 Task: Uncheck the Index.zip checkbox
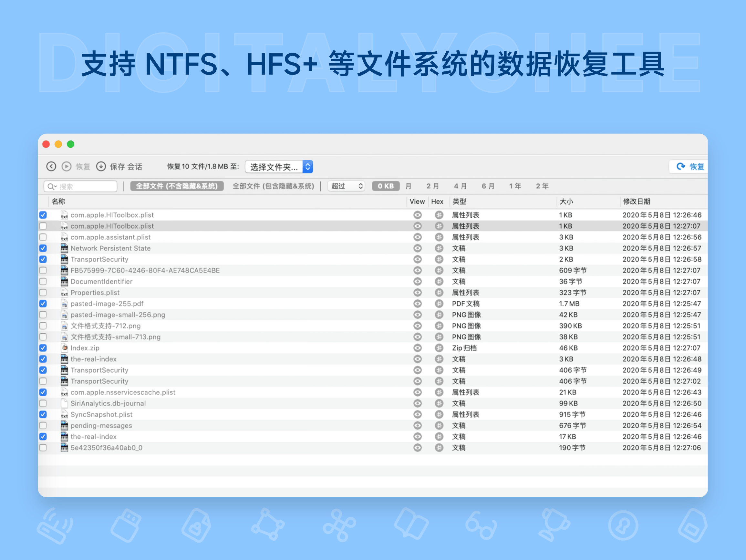click(x=43, y=348)
